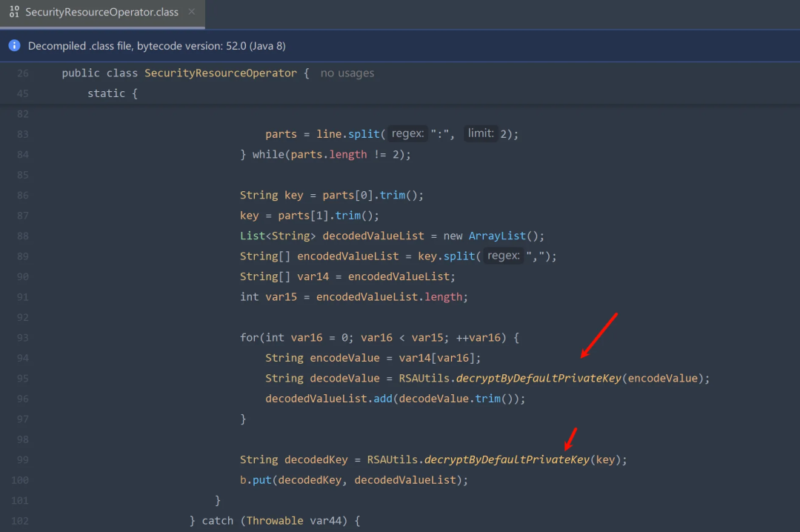Click line number 95 in gutter
The height and width of the screenshot is (532, 800).
pos(23,379)
